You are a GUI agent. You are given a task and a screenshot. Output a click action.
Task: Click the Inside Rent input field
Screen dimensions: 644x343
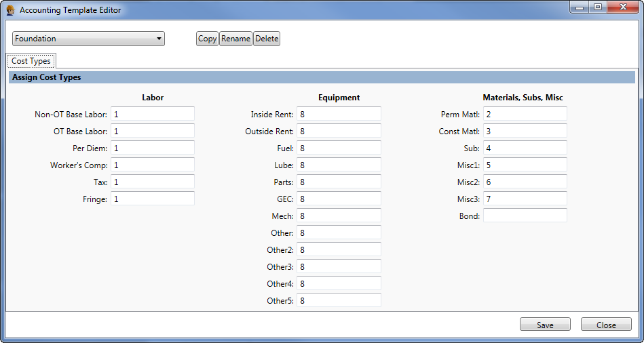[339, 114]
